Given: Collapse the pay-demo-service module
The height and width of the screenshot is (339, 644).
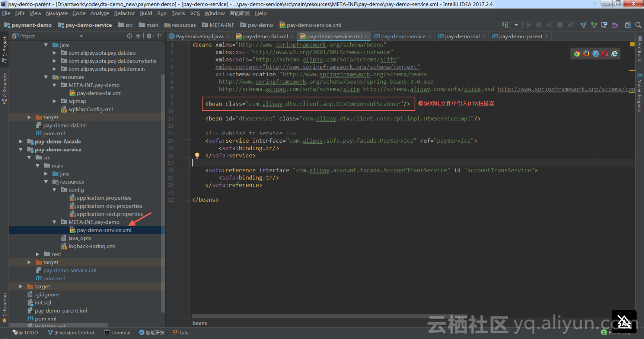Looking at the screenshot, I should 21,149.
